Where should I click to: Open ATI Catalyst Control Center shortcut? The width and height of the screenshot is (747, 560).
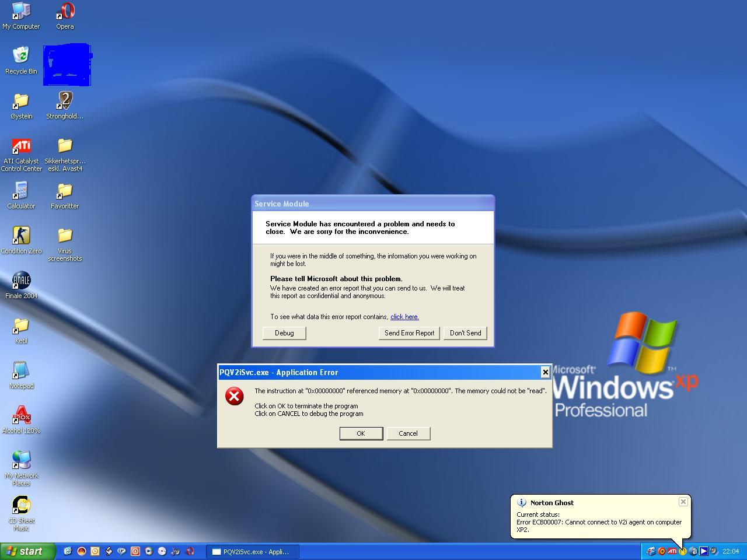(21, 154)
